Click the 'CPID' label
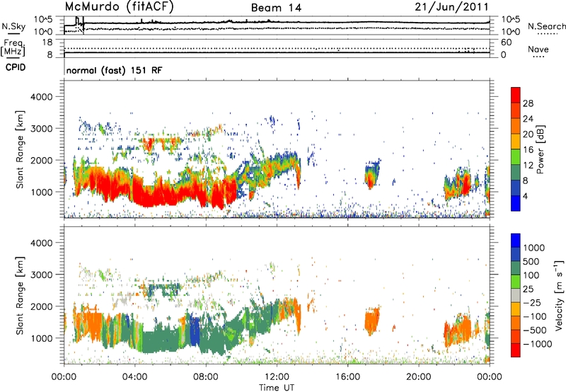This screenshot has height=392, width=566. pyautogui.click(x=16, y=67)
